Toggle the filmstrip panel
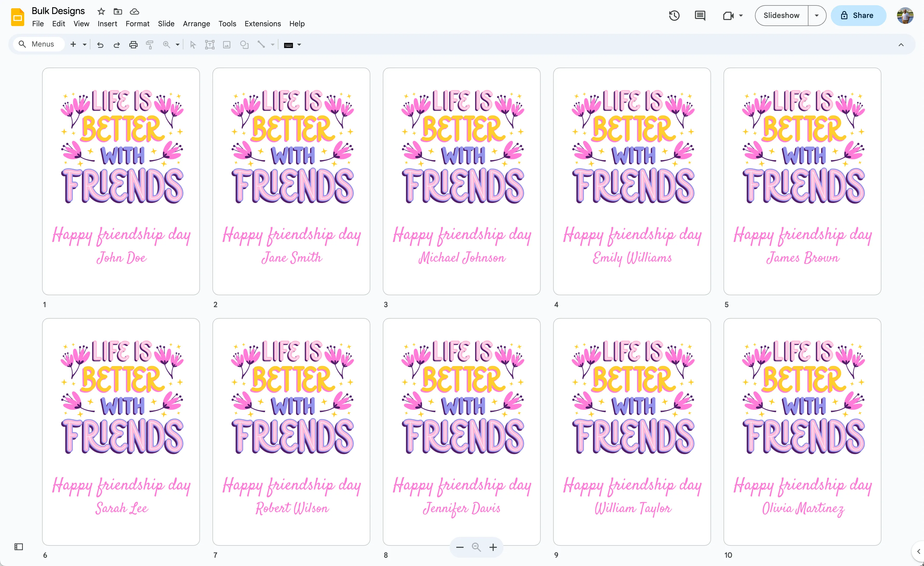Image resolution: width=924 pixels, height=566 pixels. pos(18,547)
